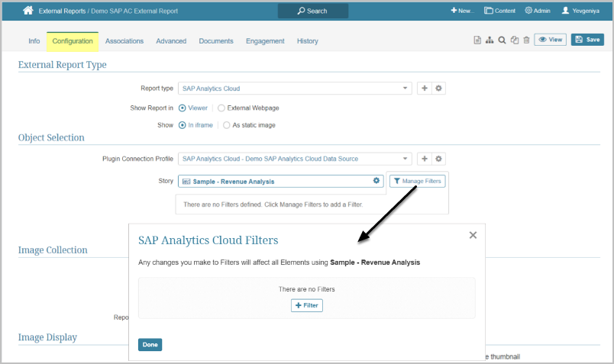614x364 pixels.
Task: Select the External Webpage radio option
Action: click(x=221, y=108)
